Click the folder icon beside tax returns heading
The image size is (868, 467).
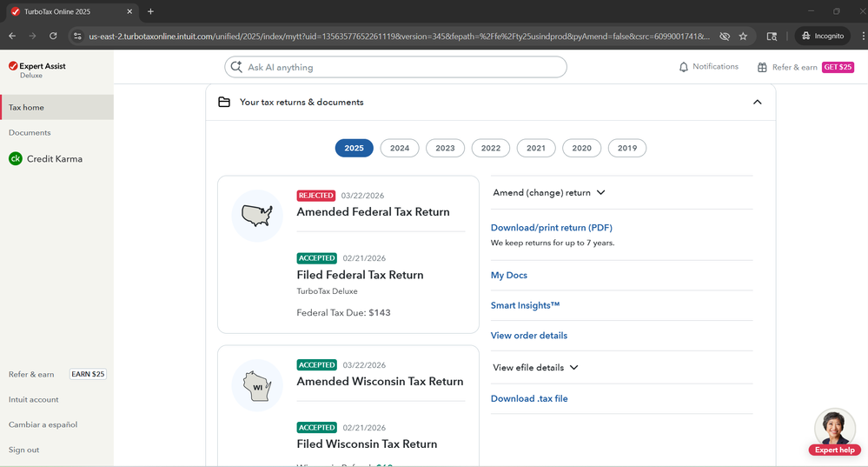[224, 102]
